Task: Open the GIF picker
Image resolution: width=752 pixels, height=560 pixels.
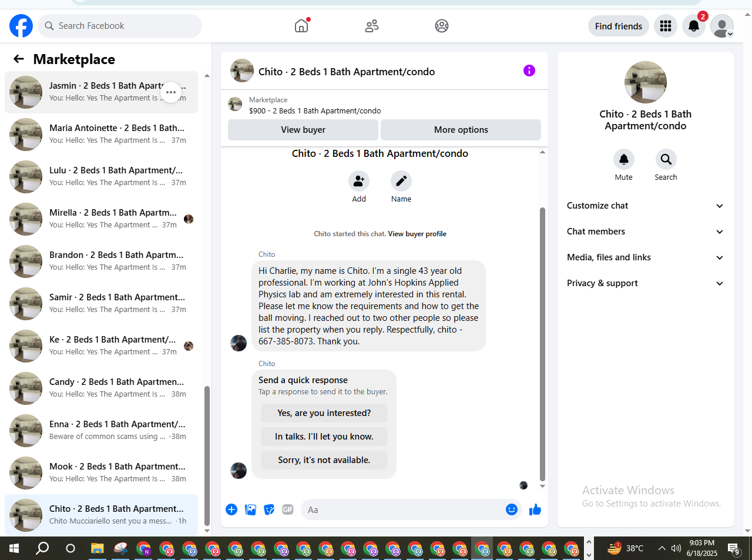Action: pos(288,509)
